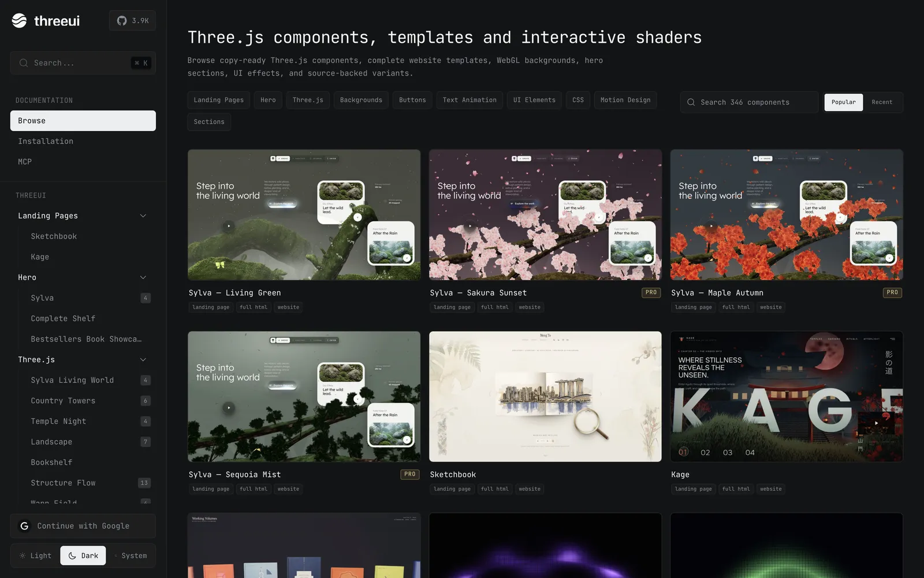Click 'website' tag under Sylva — Maple Autumn
This screenshot has height=578, width=924.
coord(771,307)
